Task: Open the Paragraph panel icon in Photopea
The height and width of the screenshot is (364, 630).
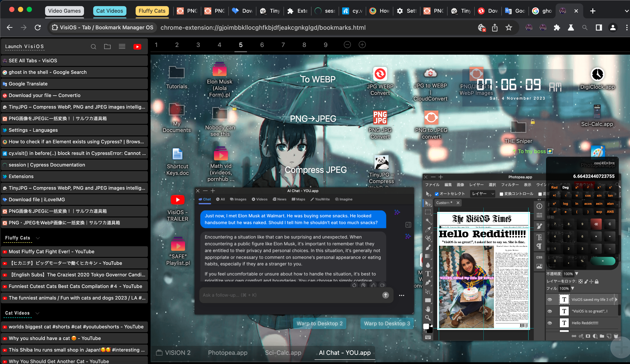Action: coord(539,246)
